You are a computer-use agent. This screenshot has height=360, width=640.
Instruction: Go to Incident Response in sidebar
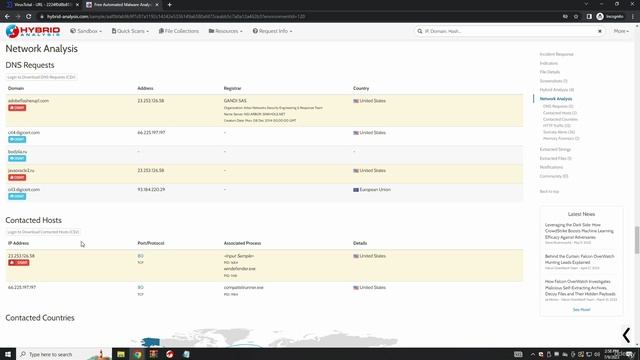(556, 54)
